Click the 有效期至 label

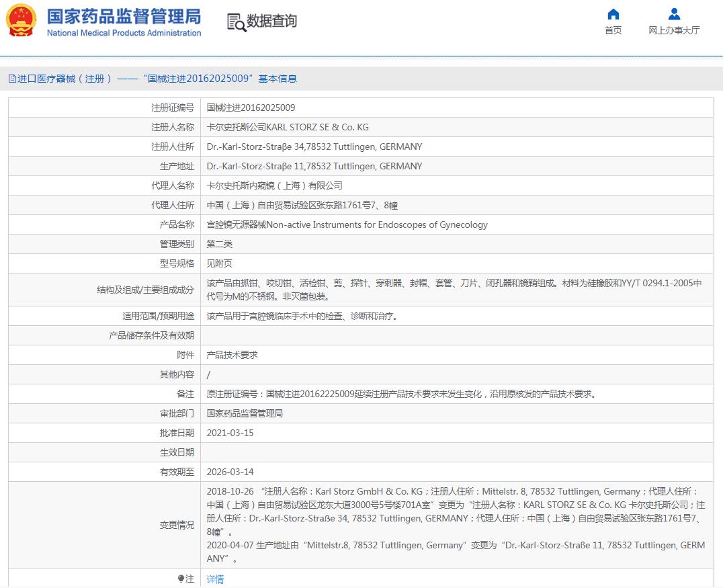[177, 472]
